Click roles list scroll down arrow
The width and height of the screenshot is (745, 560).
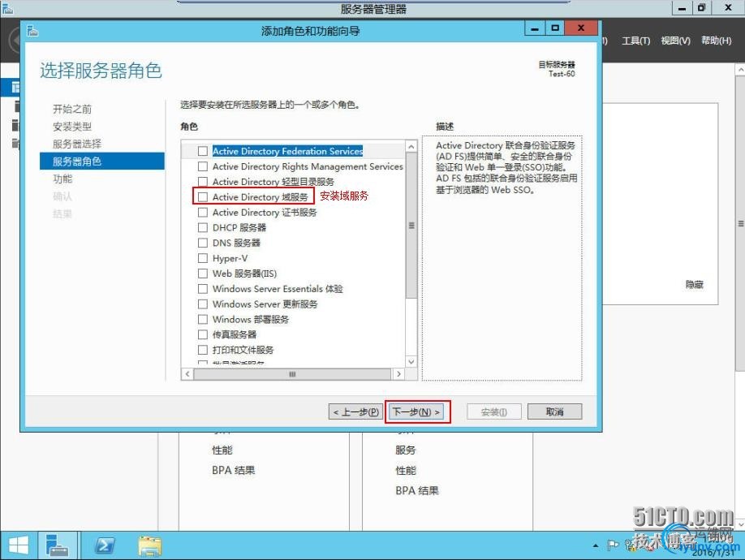click(x=411, y=361)
